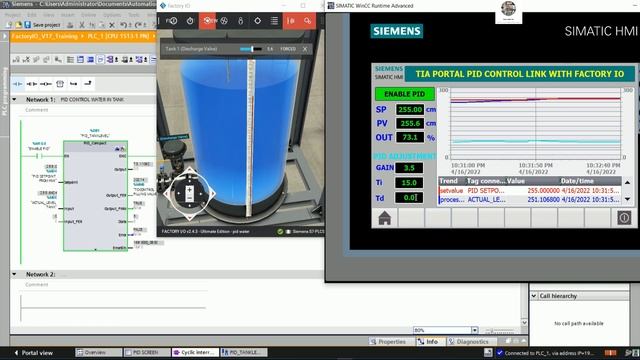Click the Ti input field 15.0
The image size is (640, 360).
pos(409,182)
